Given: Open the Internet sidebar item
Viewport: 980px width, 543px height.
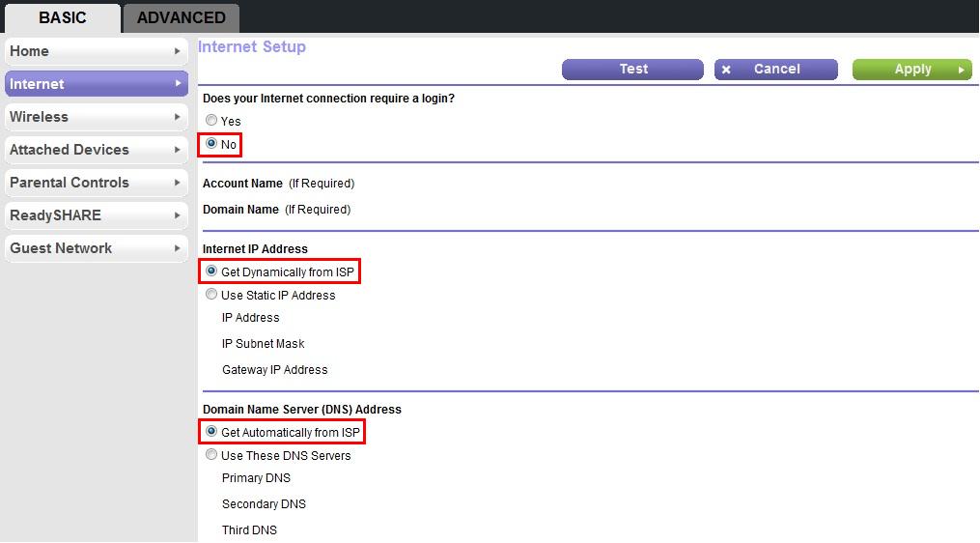Looking at the screenshot, I should [96, 84].
